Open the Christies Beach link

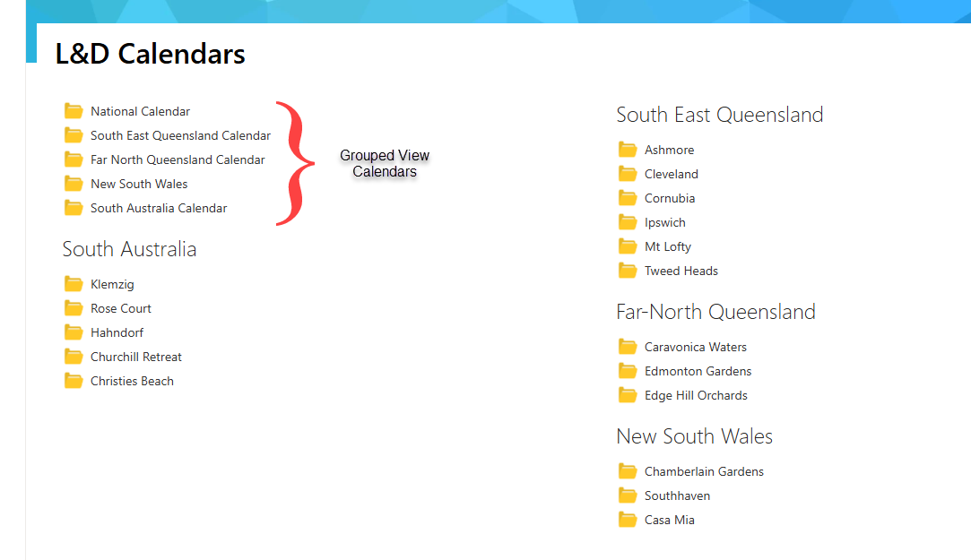click(x=132, y=381)
